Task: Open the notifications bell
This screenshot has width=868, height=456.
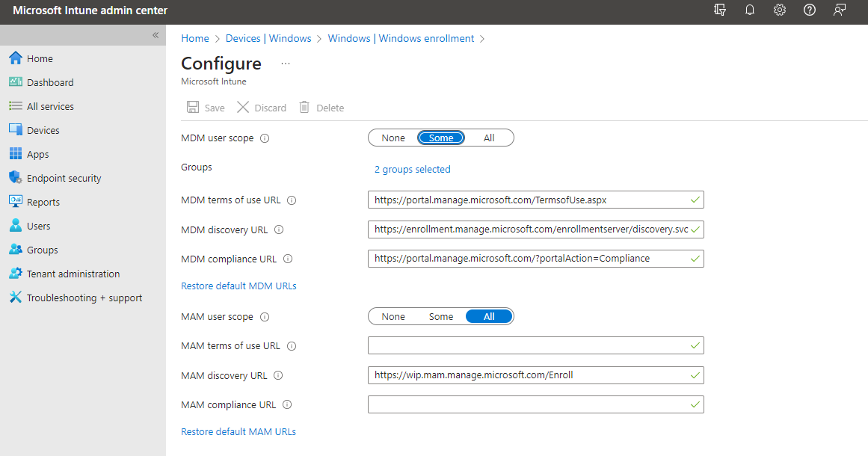Action: 750,10
